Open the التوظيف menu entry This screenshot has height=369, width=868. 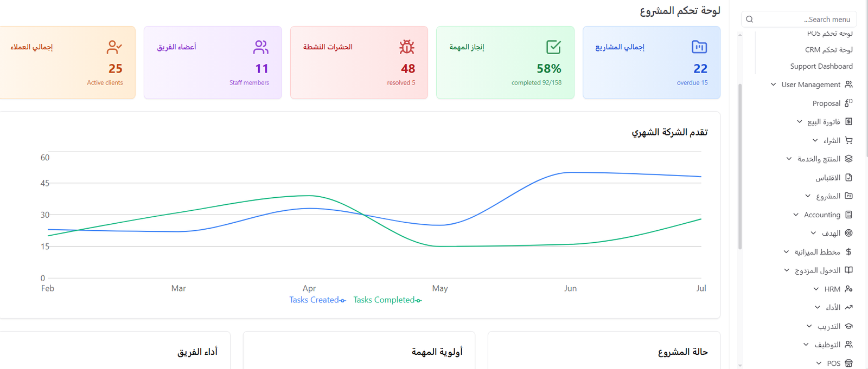coord(827,345)
